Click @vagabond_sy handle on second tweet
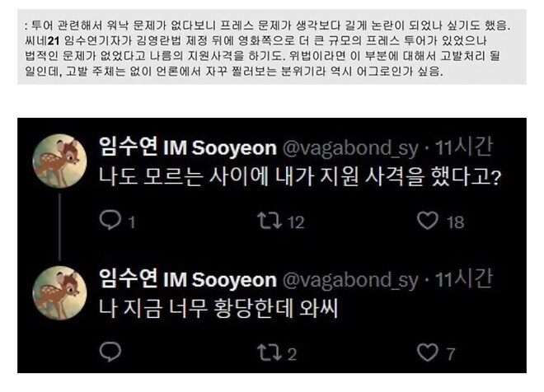544x392 pixels. pos(350,280)
